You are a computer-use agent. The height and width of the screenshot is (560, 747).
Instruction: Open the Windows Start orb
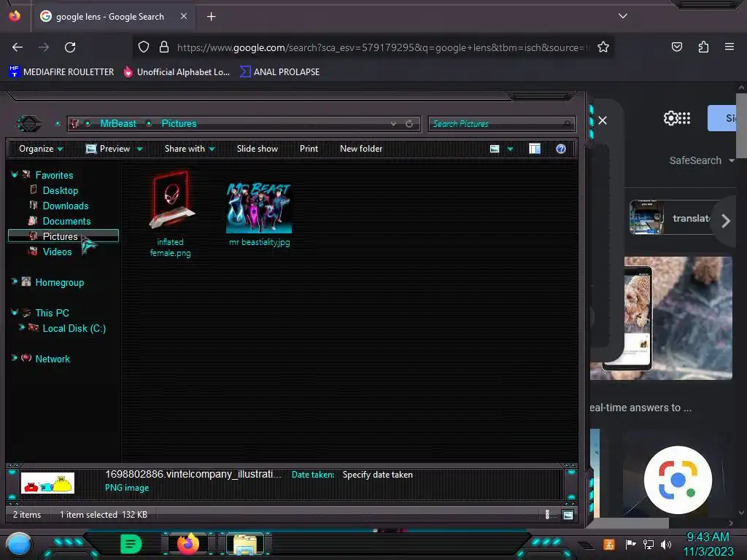(19, 544)
